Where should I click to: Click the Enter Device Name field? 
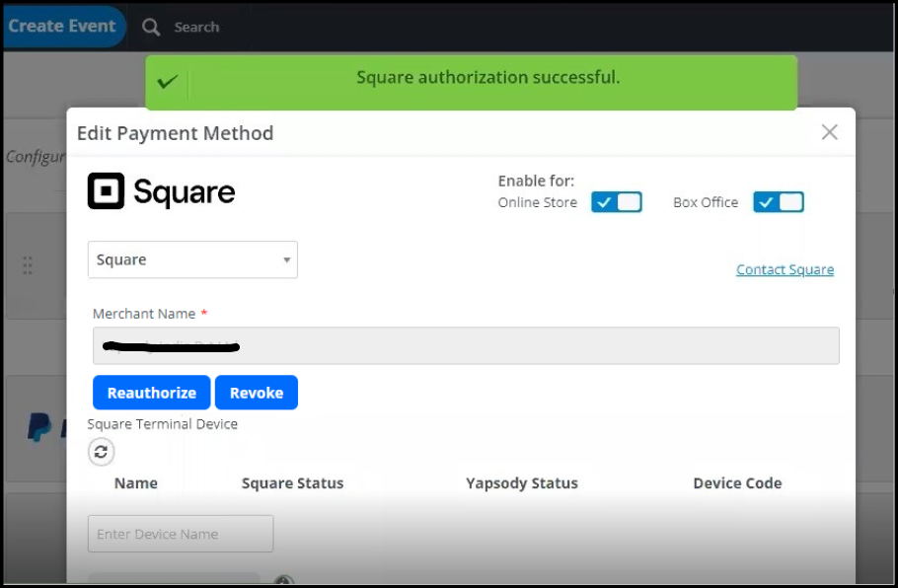pyautogui.click(x=180, y=533)
